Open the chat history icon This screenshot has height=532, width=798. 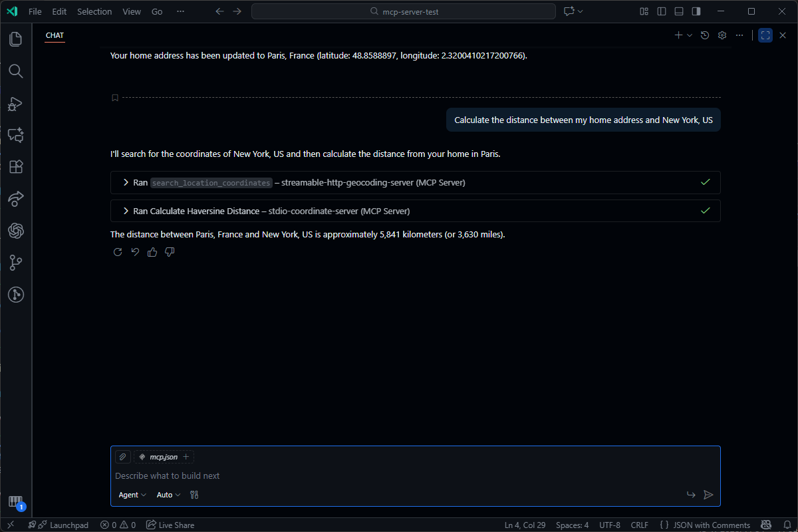coord(705,35)
